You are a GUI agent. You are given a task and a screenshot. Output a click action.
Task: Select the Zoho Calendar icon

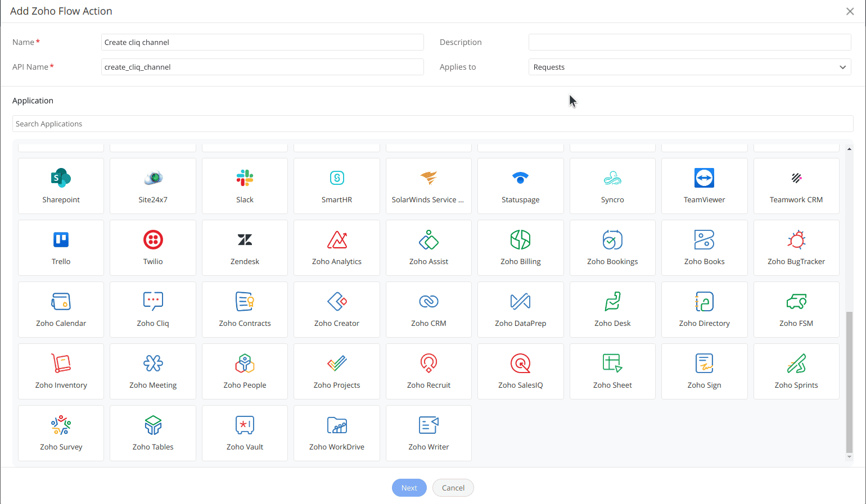(61, 310)
